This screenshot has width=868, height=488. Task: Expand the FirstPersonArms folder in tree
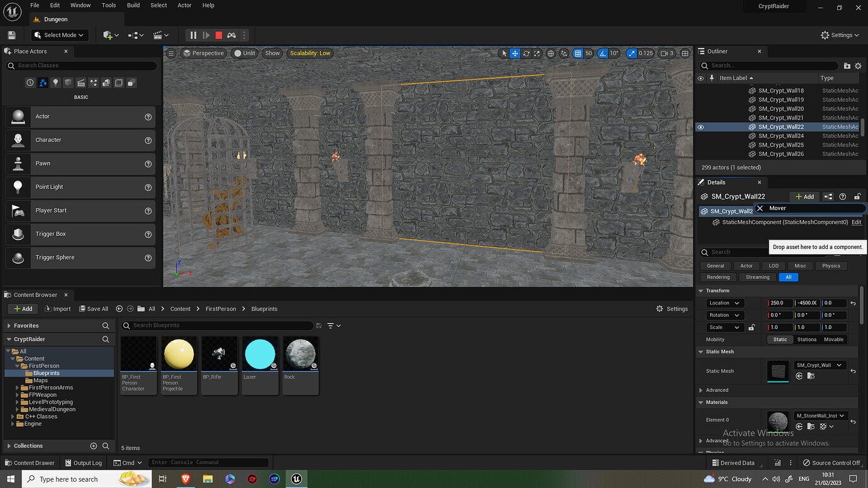(16, 388)
